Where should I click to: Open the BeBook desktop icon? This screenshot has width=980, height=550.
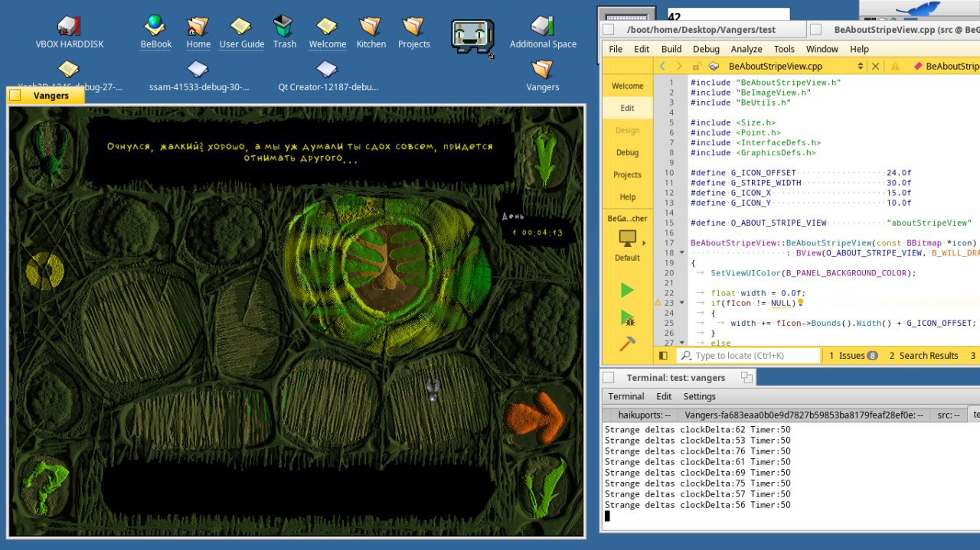tap(155, 26)
